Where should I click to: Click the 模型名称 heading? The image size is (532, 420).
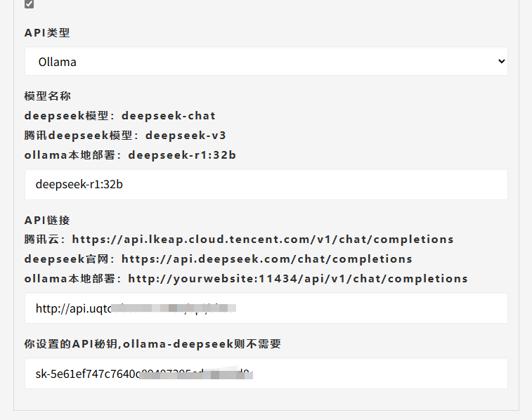click(47, 96)
